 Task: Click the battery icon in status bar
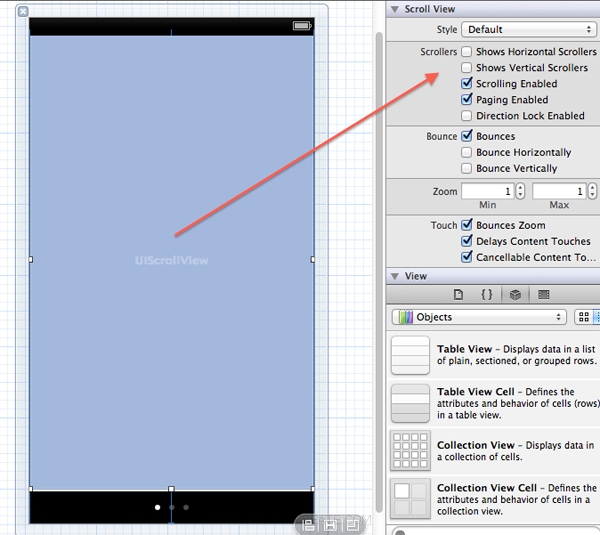tap(302, 26)
